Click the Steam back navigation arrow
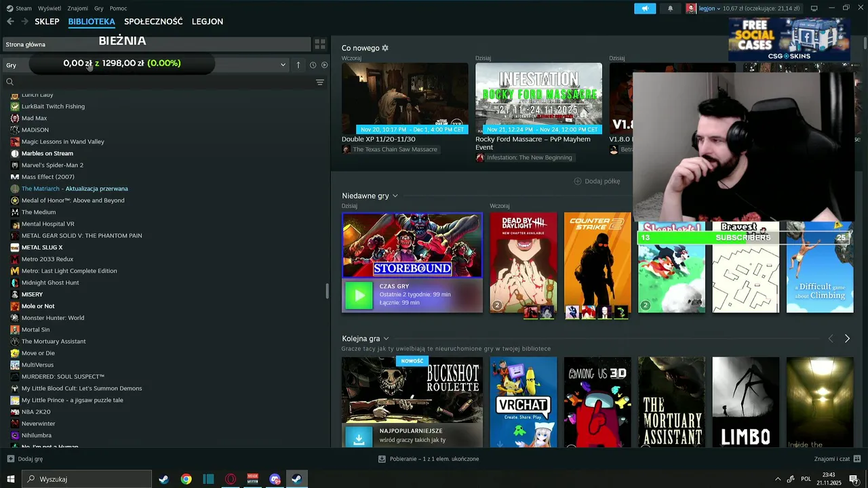Screen dimensions: 868x488 pos(10,22)
